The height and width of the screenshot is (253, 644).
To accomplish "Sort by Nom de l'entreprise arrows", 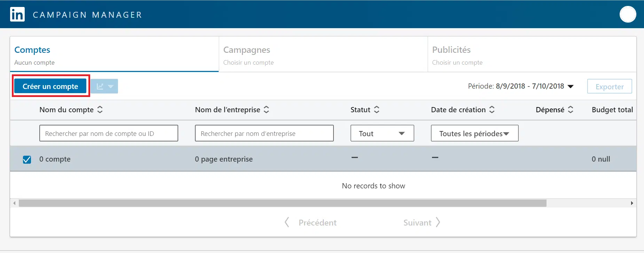I will 266,110.
